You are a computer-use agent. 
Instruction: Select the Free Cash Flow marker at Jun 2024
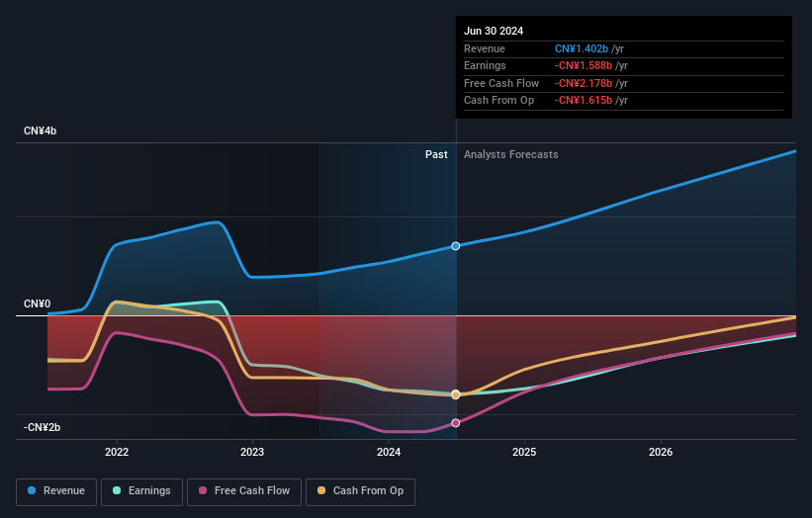coord(456,423)
